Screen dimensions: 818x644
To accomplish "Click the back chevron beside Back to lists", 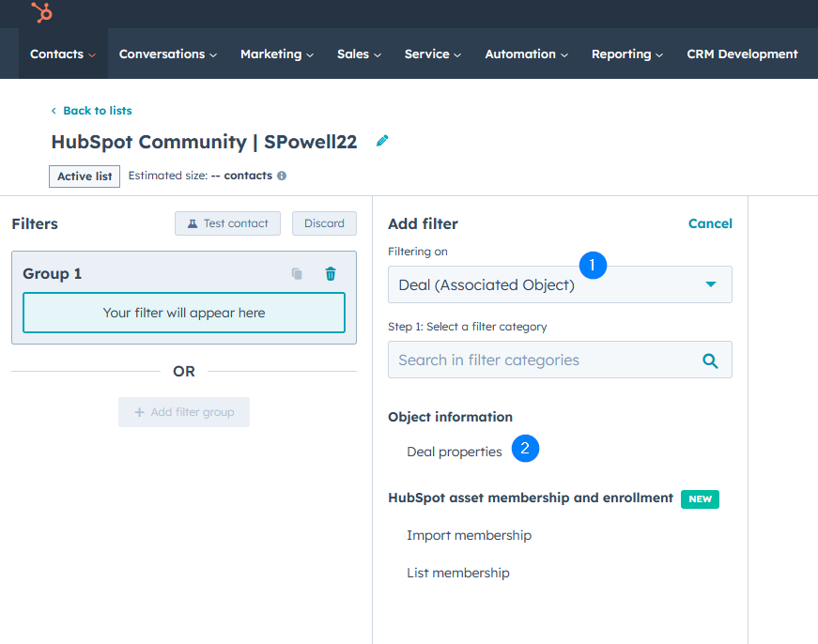I will [x=54, y=111].
